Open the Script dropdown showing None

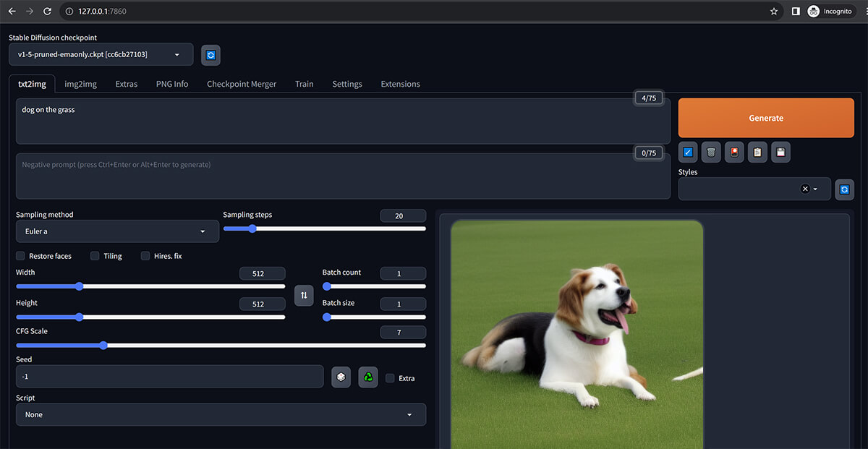(x=221, y=414)
